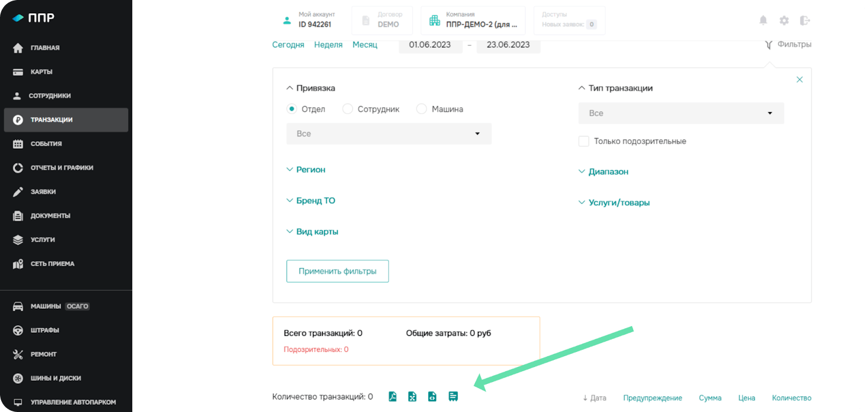Export transactions as Excel file icon

(x=412, y=396)
